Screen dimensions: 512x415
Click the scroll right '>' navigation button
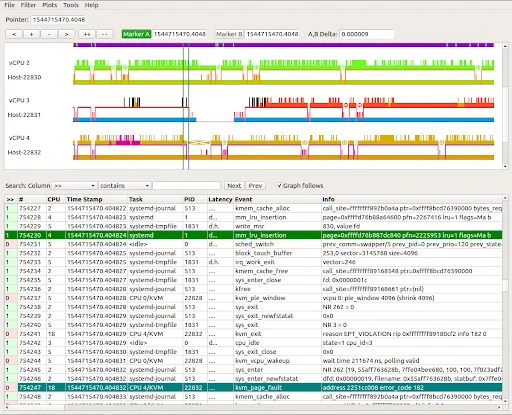(x=66, y=34)
